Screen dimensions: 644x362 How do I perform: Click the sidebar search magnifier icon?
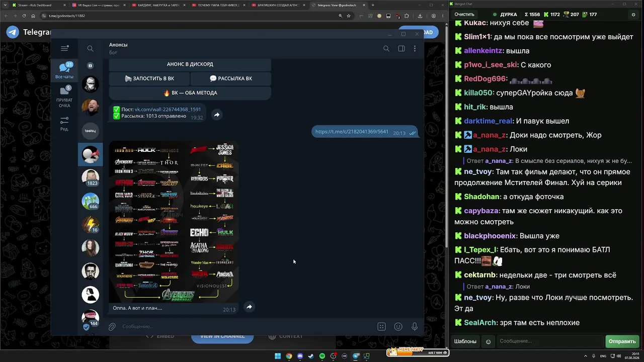tap(90, 49)
